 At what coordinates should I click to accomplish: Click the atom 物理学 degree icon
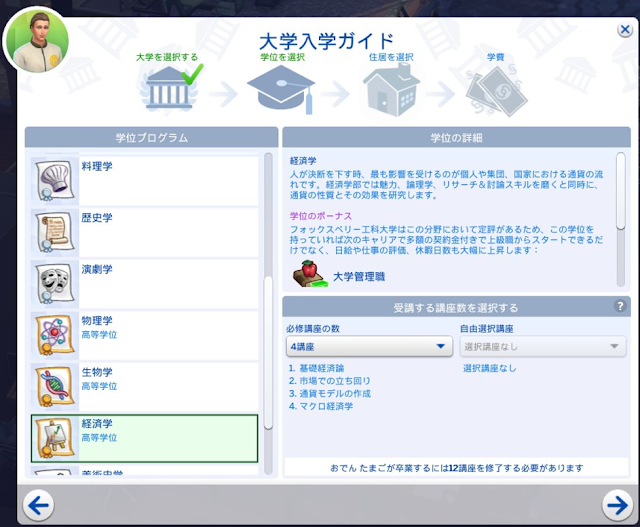click(x=54, y=335)
